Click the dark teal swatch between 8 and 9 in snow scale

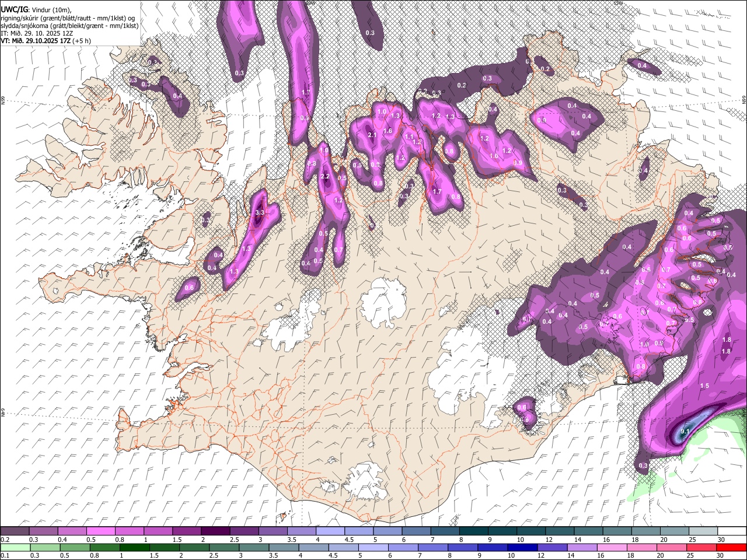pos(473,531)
